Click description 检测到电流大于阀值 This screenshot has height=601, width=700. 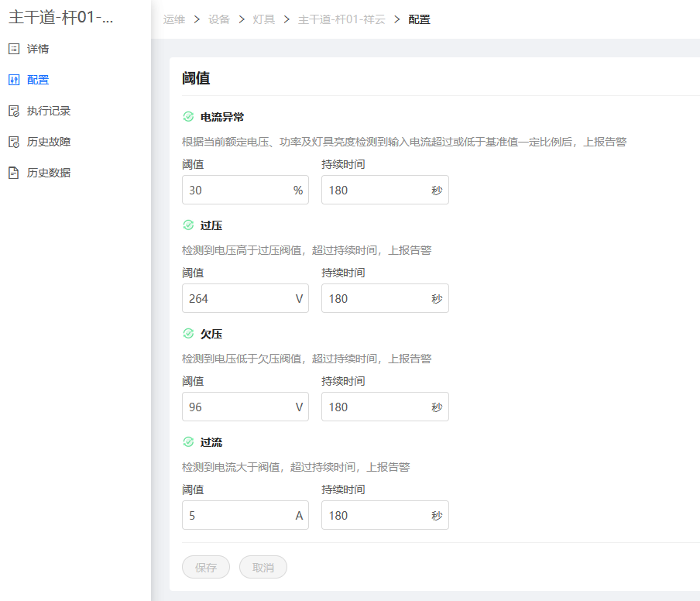point(296,467)
